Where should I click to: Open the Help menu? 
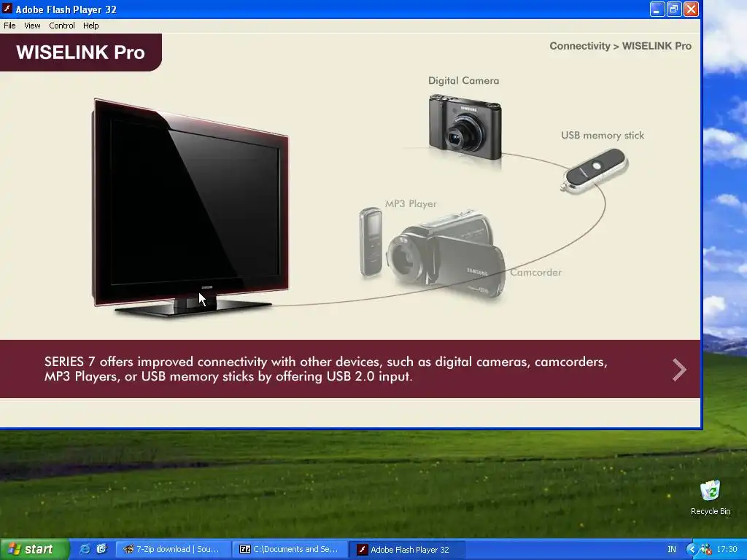[x=90, y=26]
